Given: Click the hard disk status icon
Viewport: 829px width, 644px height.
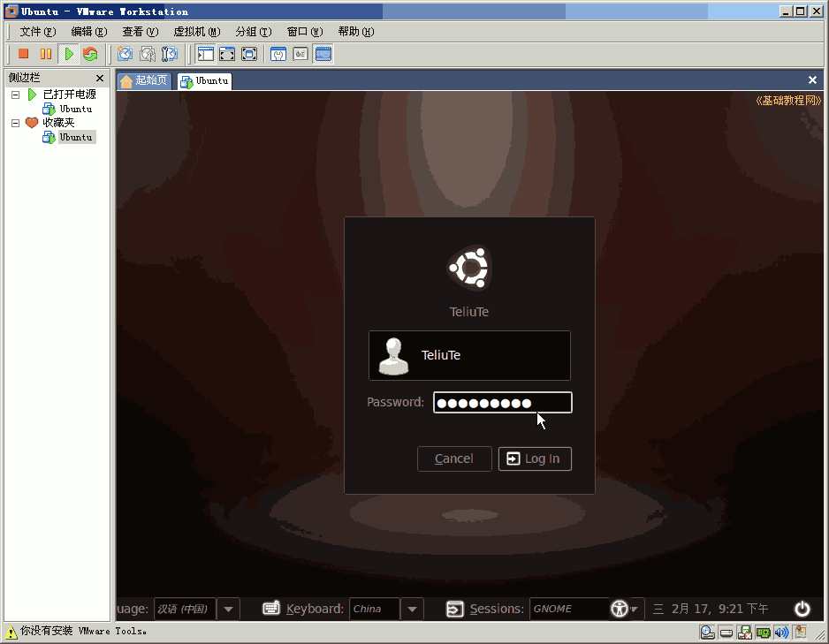Looking at the screenshot, I should pos(707,633).
